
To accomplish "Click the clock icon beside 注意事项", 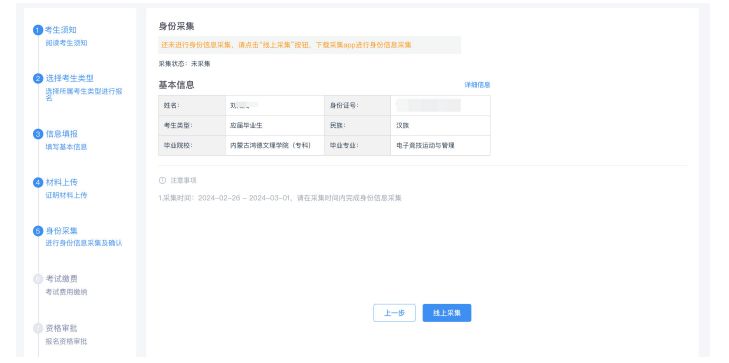I will click(162, 180).
